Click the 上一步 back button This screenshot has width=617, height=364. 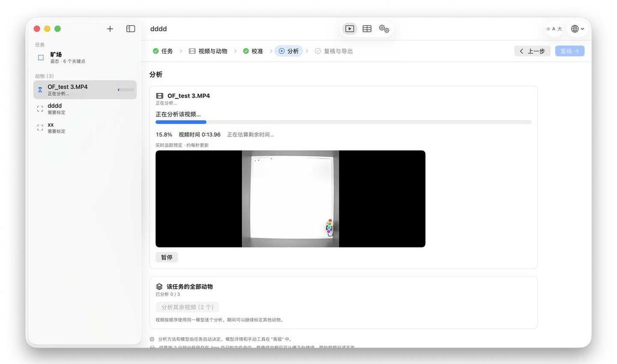click(532, 51)
